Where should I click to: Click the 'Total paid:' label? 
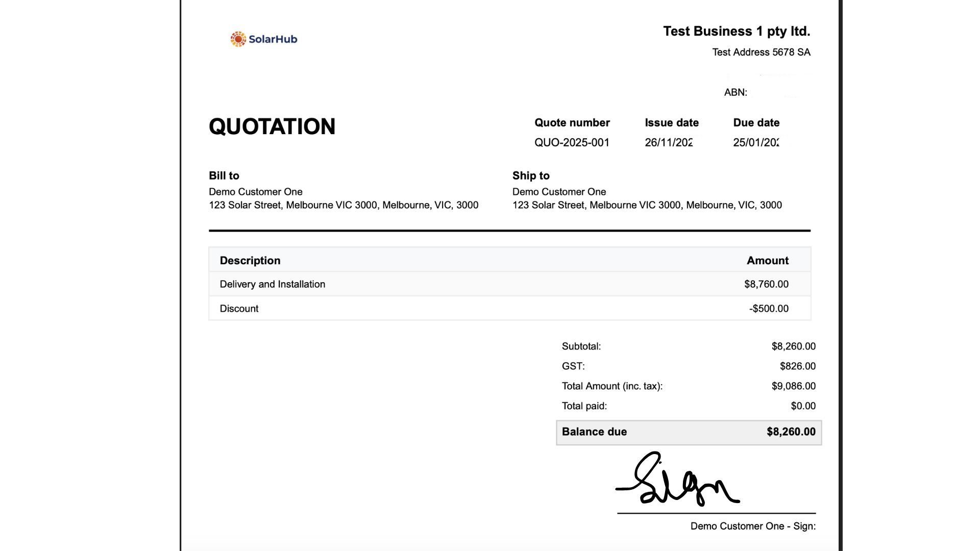pos(584,406)
